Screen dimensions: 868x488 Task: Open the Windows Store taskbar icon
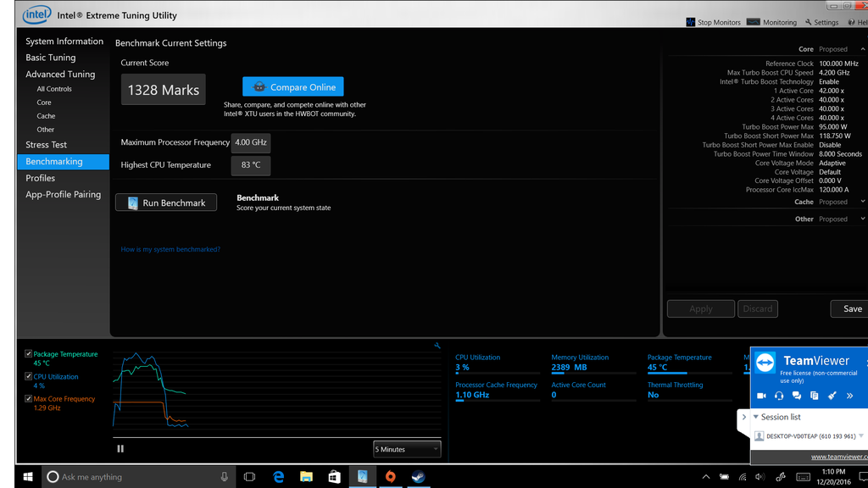pos(334,476)
